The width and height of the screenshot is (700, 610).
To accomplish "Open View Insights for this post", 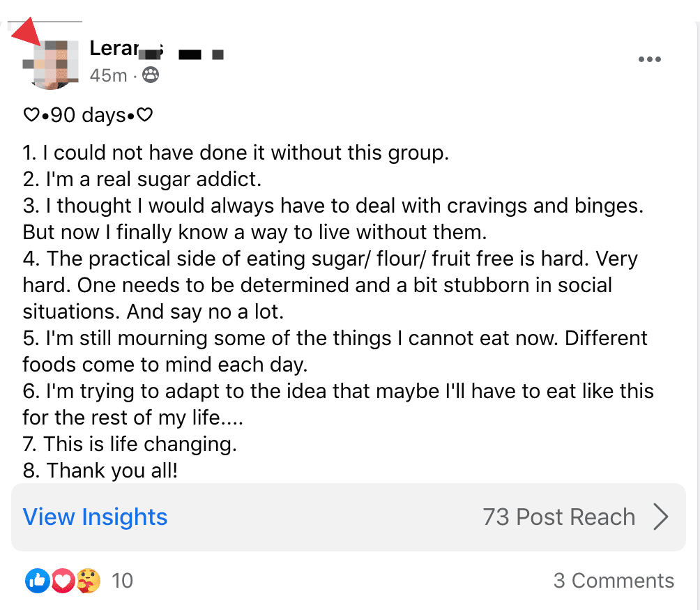I will pos(96,517).
